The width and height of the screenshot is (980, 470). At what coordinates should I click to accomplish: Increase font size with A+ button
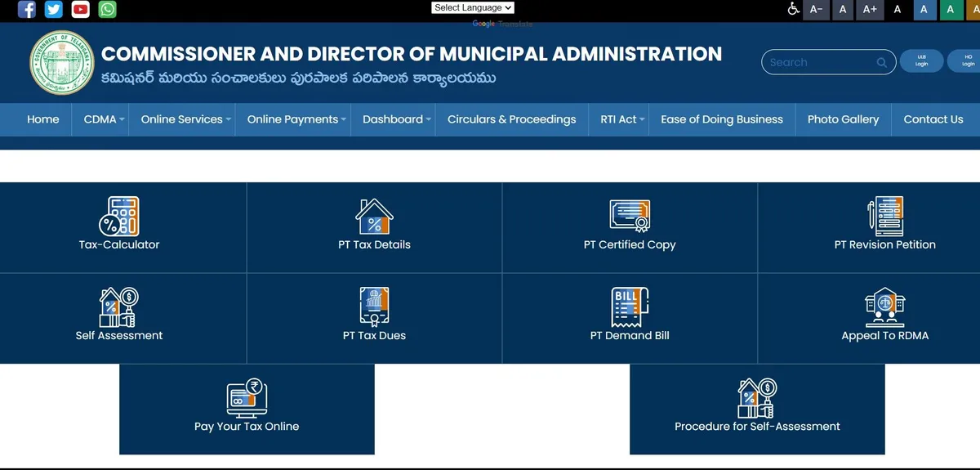pos(870,9)
